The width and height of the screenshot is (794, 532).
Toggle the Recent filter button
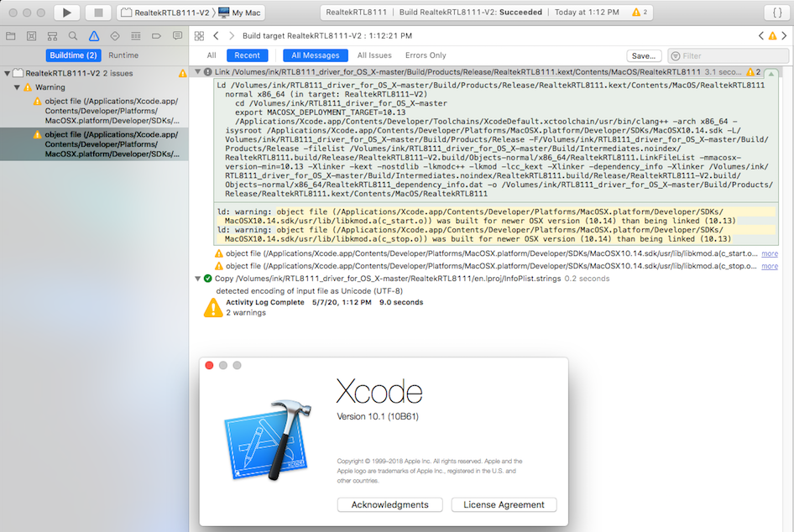coord(247,55)
